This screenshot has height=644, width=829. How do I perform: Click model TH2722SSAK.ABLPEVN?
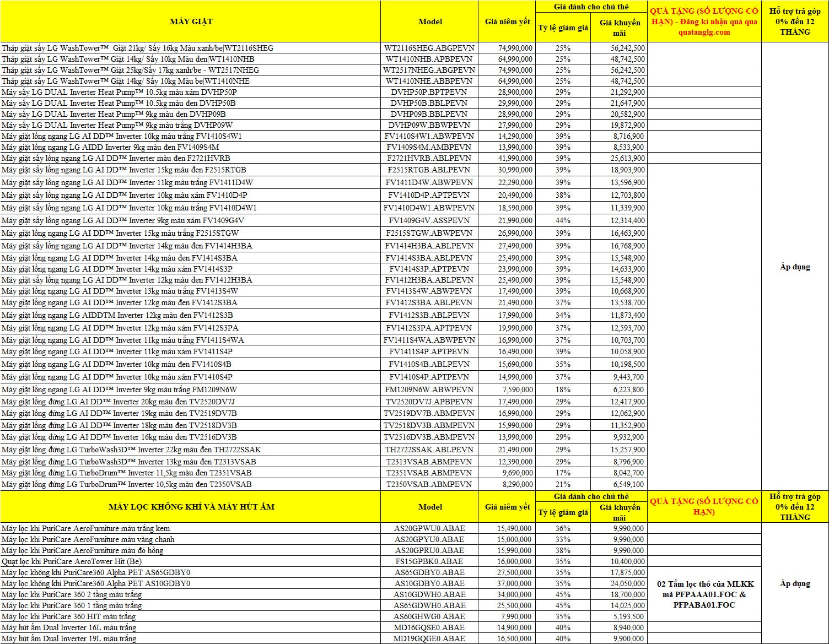pyautogui.click(x=430, y=450)
